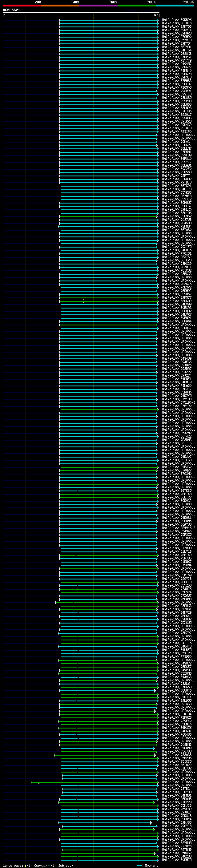This screenshot has width=197, height=868.
Task: Select UniRef100_B7FHS3 label
Action: tap(177, 81)
